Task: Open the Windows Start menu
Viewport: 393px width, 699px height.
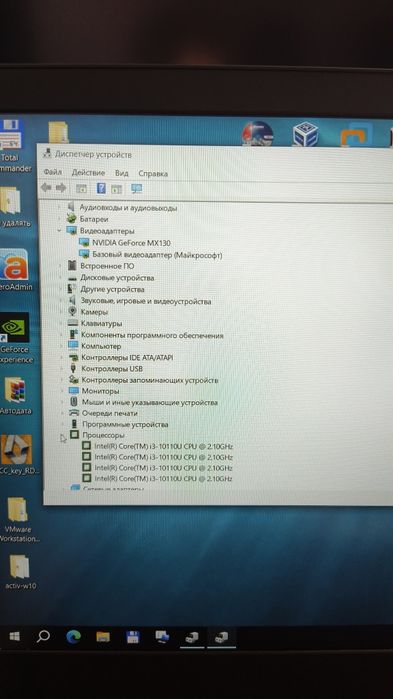Action: 14,636
